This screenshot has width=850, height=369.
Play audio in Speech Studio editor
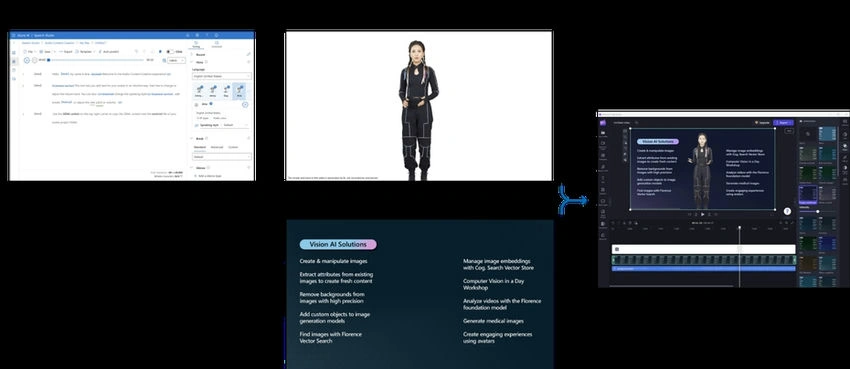(27, 60)
